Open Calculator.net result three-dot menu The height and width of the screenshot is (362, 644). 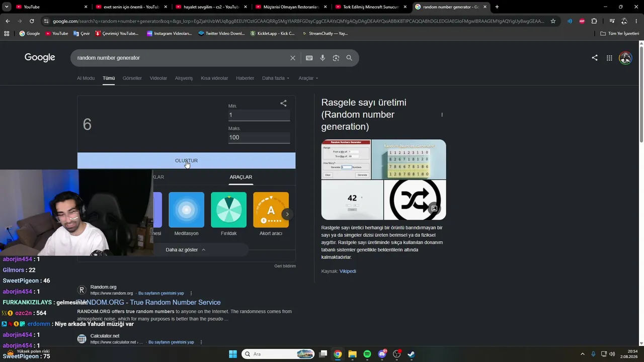201,342
